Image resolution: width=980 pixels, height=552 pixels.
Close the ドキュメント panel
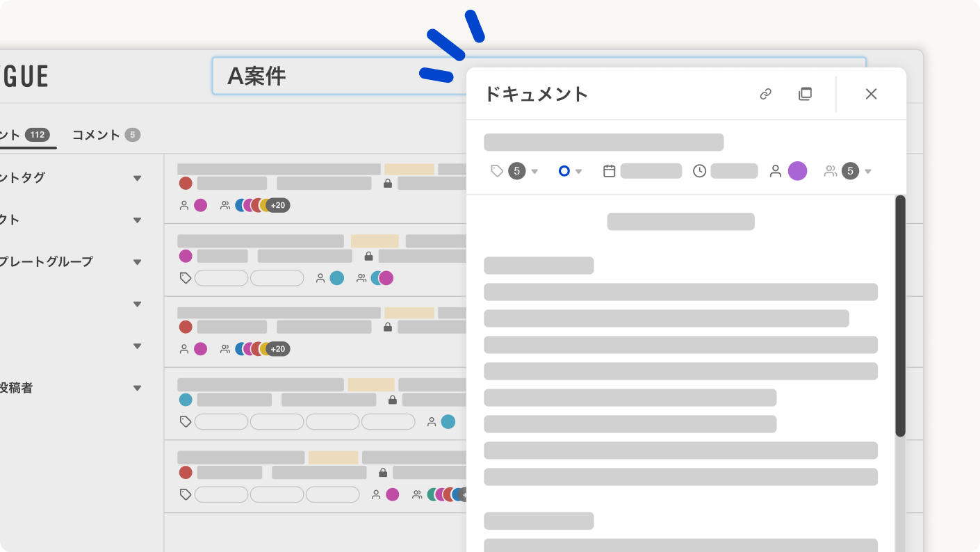point(871,94)
